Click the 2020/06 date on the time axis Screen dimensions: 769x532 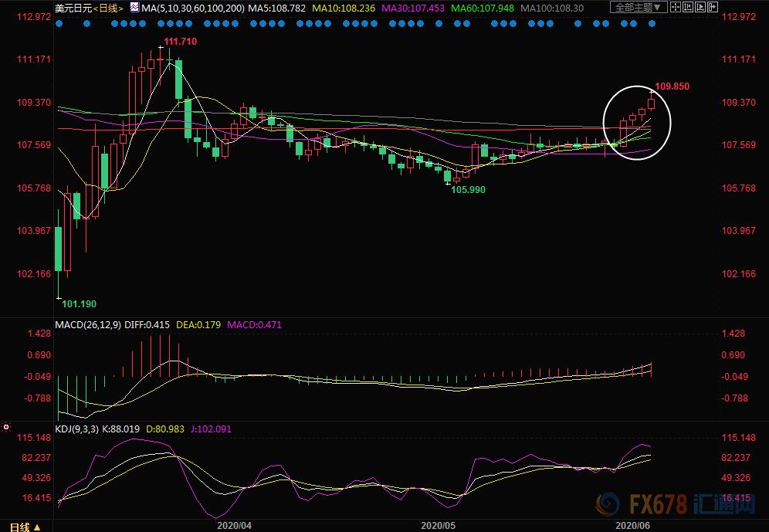(632, 526)
